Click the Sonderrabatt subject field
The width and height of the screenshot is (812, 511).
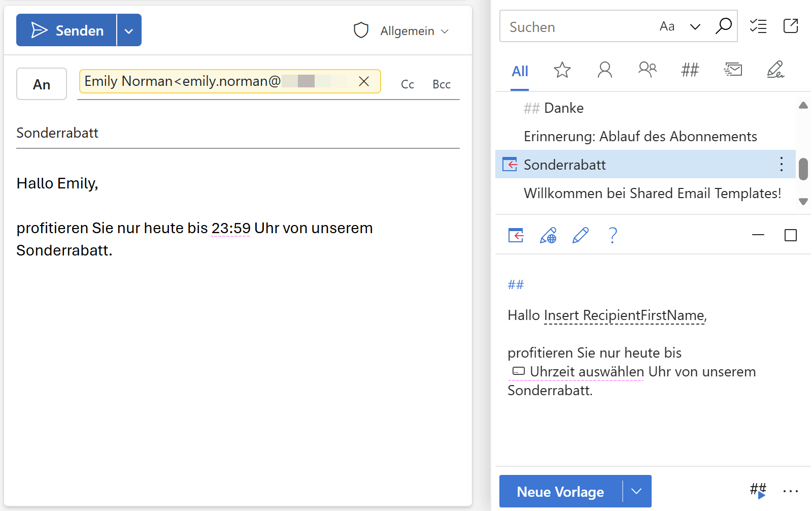click(x=238, y=133)
